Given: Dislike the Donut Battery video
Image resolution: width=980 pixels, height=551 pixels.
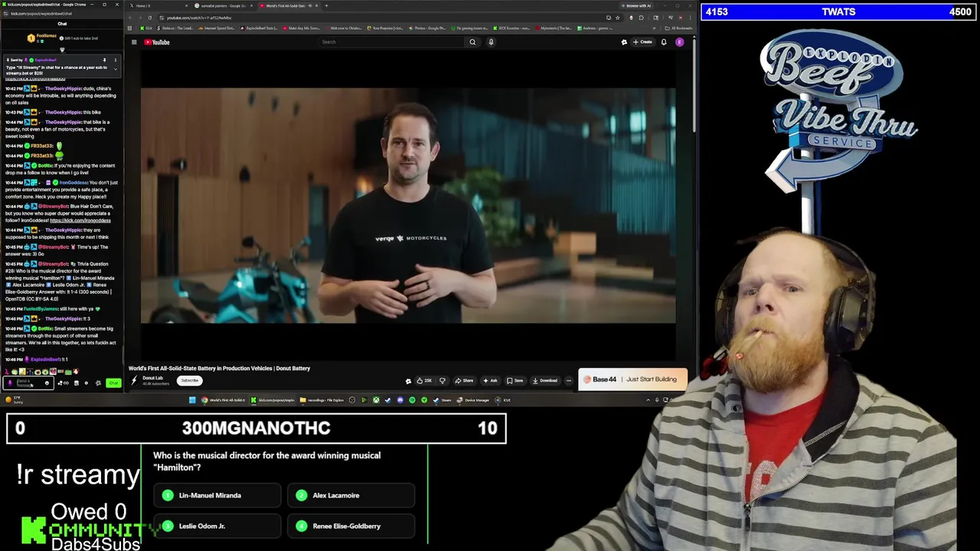Looking at the screenshot, I should pos(442,380).
